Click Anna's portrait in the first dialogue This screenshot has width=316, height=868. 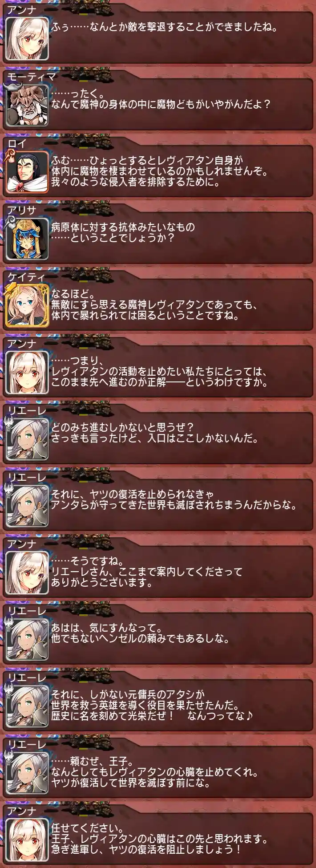coord(27,39)
